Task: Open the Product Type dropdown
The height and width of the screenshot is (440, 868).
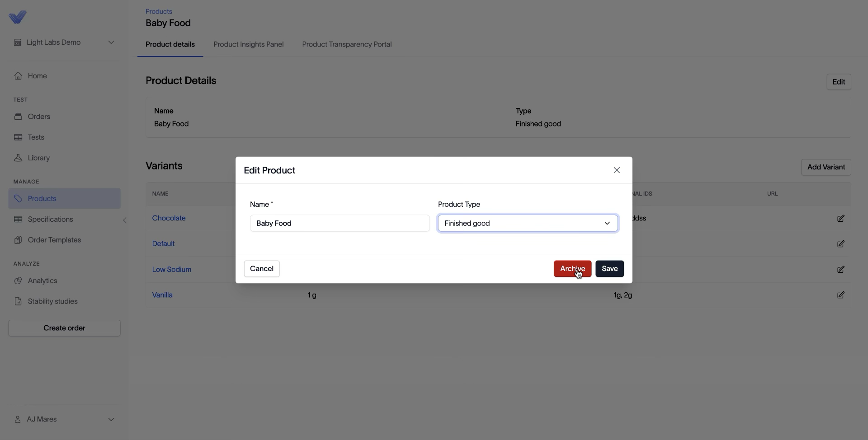Action: (528, 223)
